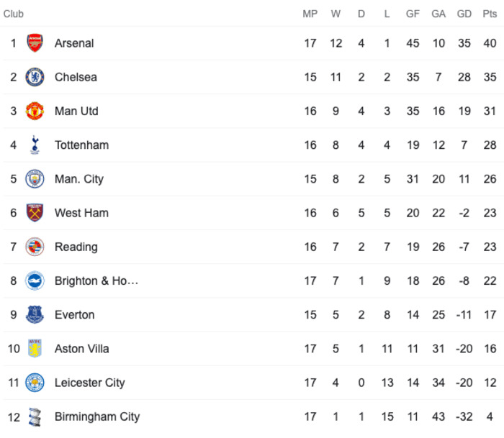Screen dimensions: 504x438
Task: Click the Chelsea club crest
Action: pos(35,77)
